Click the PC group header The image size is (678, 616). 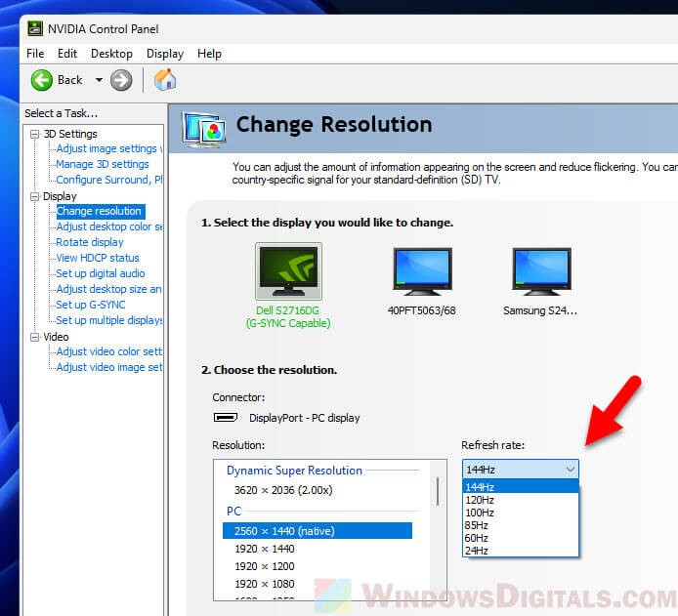pyautogui.click(x=233, y=511)
